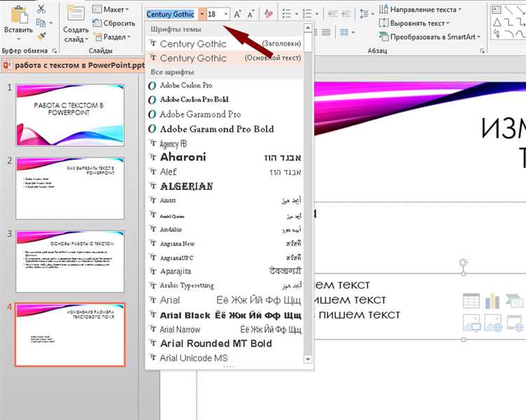Select slide 3 thumbnail in the panel

[x=70, y=261]
